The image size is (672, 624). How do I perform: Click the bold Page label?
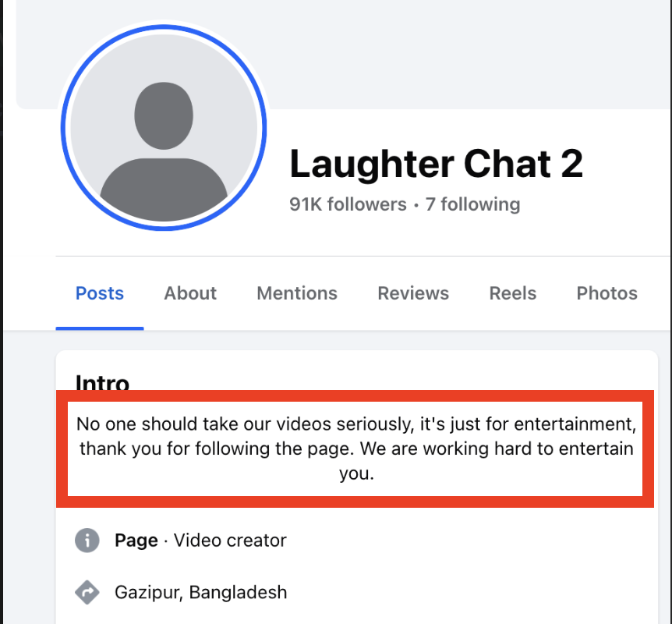[136, 540]
